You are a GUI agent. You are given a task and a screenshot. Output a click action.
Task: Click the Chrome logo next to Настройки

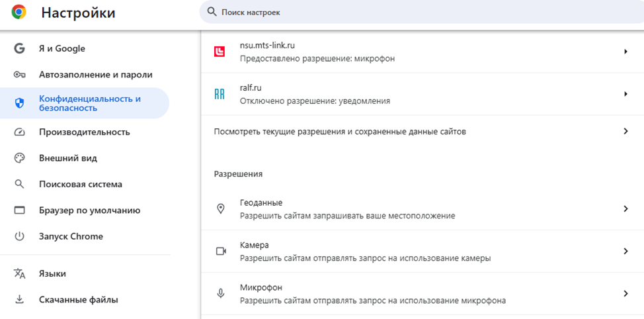point(19,13)
